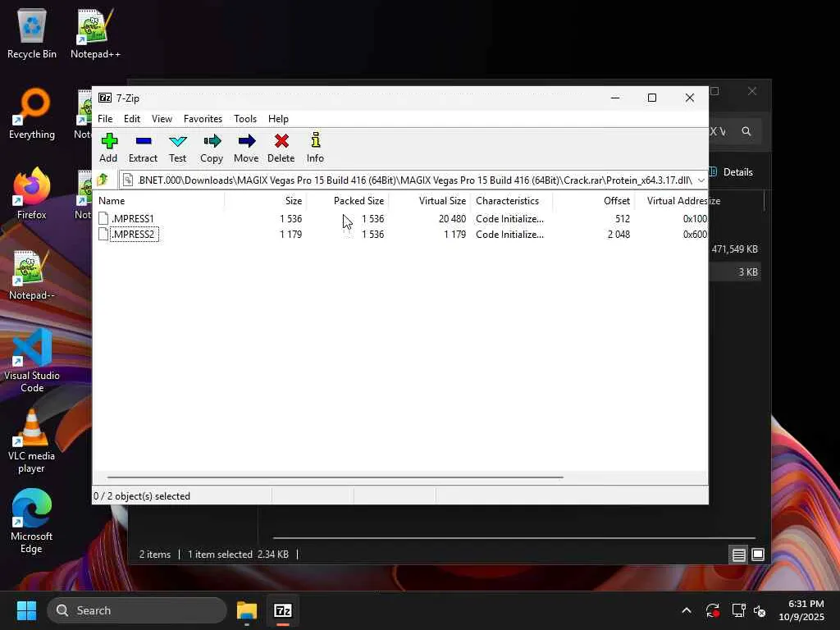Open the Favorites menu
Image resolution: width=840 pixels, height=630 pixels.
(203, 119)
